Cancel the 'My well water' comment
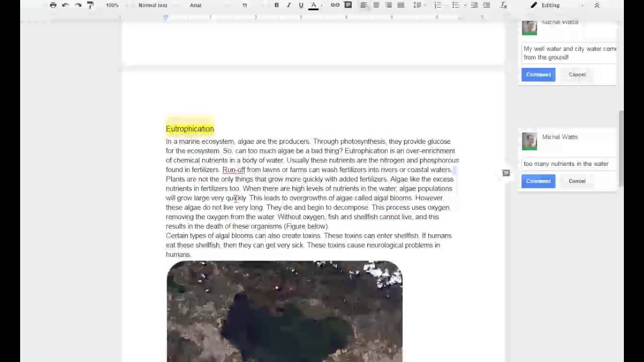The image size is (644, 362). (x=577, y=74)
